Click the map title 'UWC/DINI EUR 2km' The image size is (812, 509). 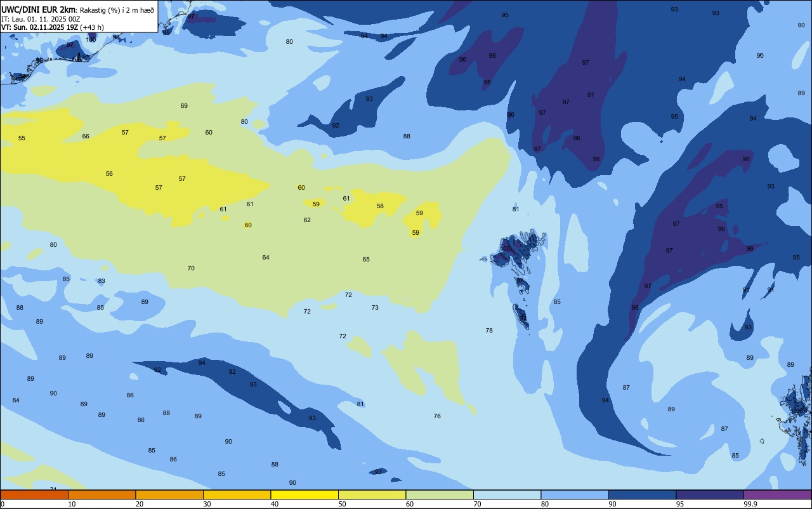tap(38, 9)
